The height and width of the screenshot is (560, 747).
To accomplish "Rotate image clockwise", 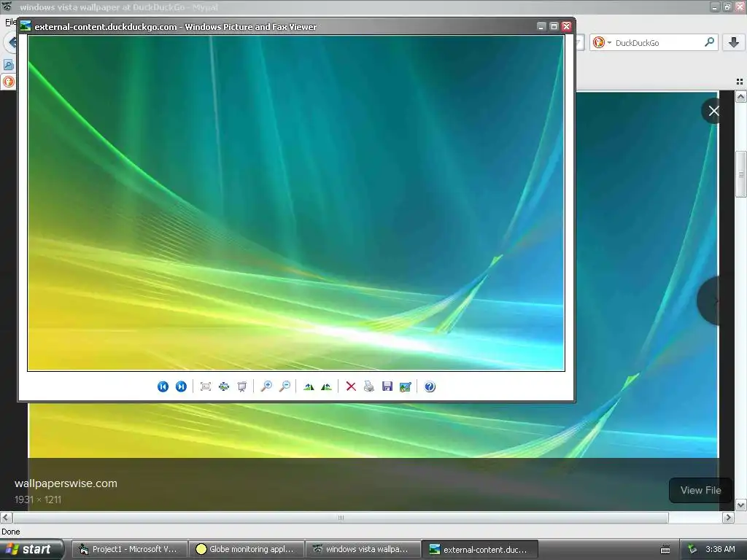I will [x=309, y=386].
